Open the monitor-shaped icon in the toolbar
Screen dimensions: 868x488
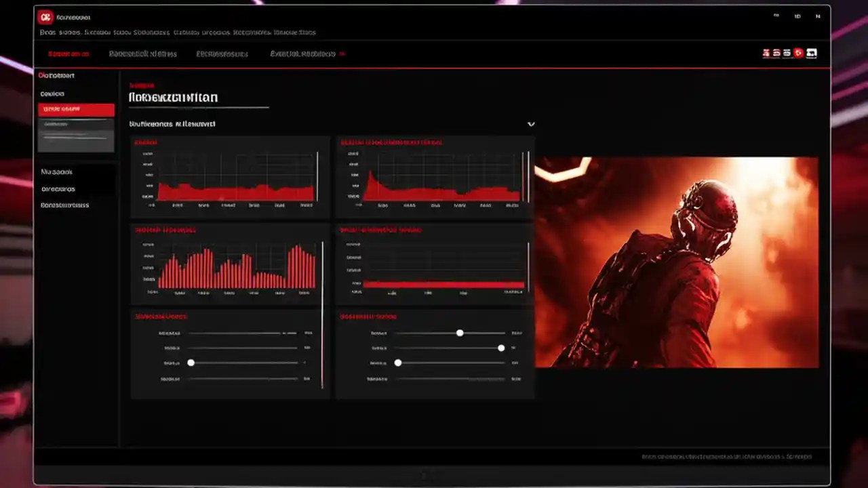pyautogui.click(x=786, y=53)
